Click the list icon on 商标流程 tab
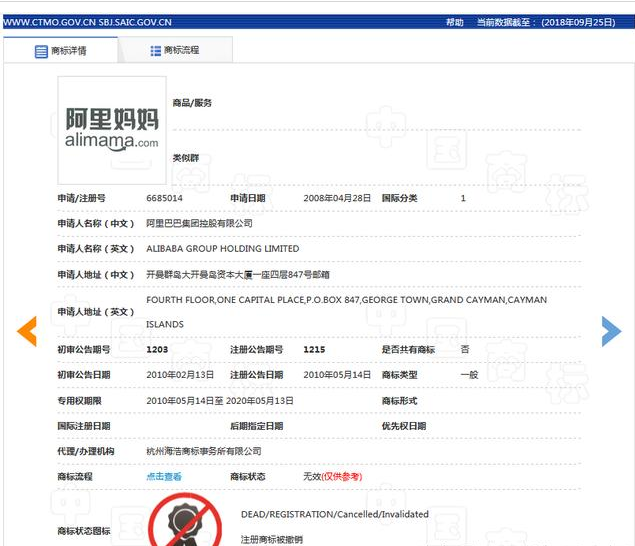This screenshot has width=635, height=546. click(155, 51)
